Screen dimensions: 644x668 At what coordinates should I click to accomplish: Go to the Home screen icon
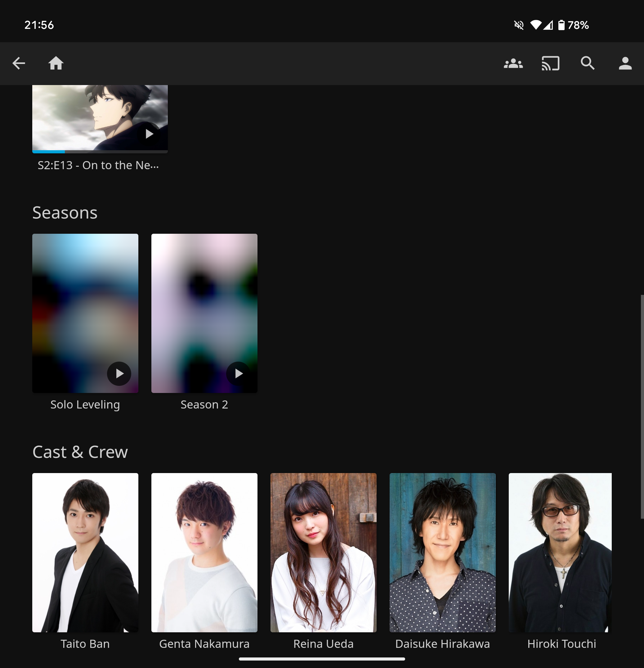pyautogui.click(x=56, y=63)
